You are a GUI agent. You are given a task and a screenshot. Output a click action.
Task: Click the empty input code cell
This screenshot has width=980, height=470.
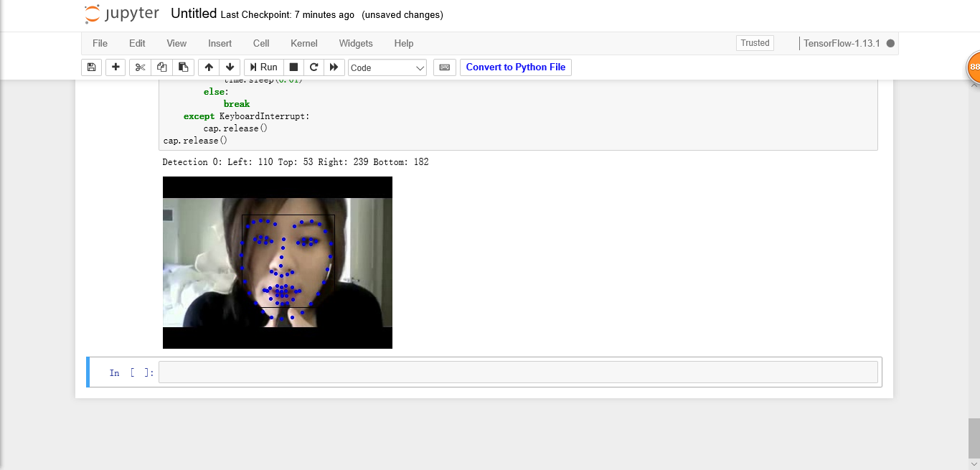[518, 372]
